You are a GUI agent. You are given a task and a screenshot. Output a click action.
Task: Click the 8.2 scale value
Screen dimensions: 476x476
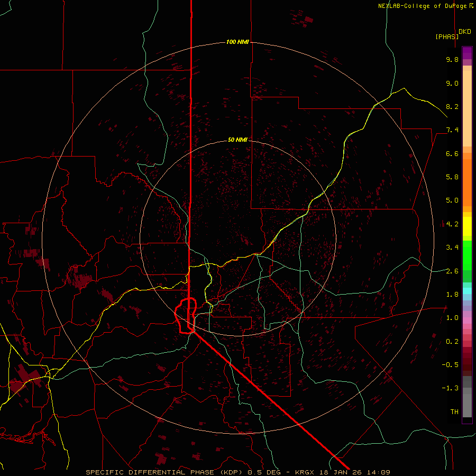[452, 106]
